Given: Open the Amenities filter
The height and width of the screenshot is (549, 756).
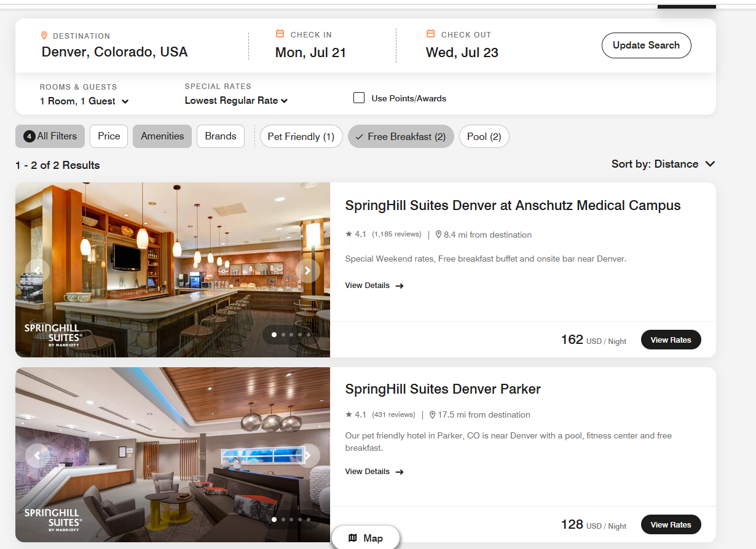Looking at the screenshot, I should 162,136.
